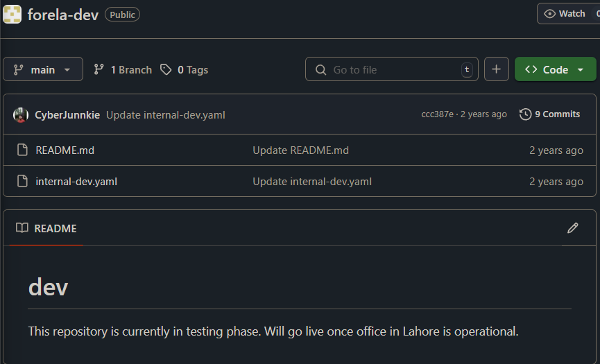Click the forela-dev repository avatar icon
Image resolution: width=600 pixels, height=364 pixels.
[12, 15]
